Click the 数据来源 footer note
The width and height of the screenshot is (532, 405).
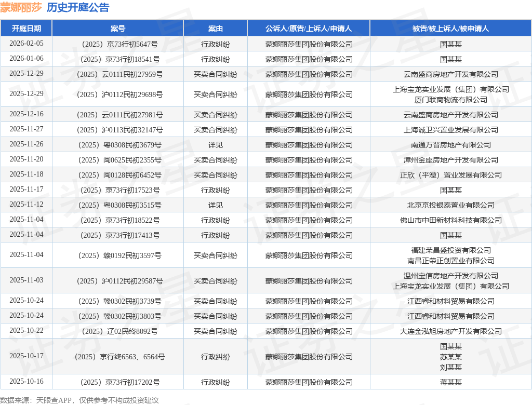(x=79, y=400)
